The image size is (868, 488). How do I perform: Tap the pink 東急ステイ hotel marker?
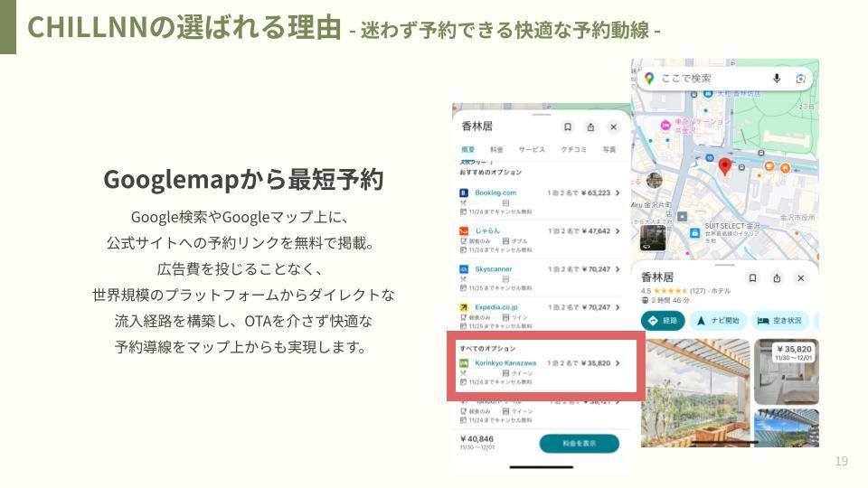coord(666,126)
